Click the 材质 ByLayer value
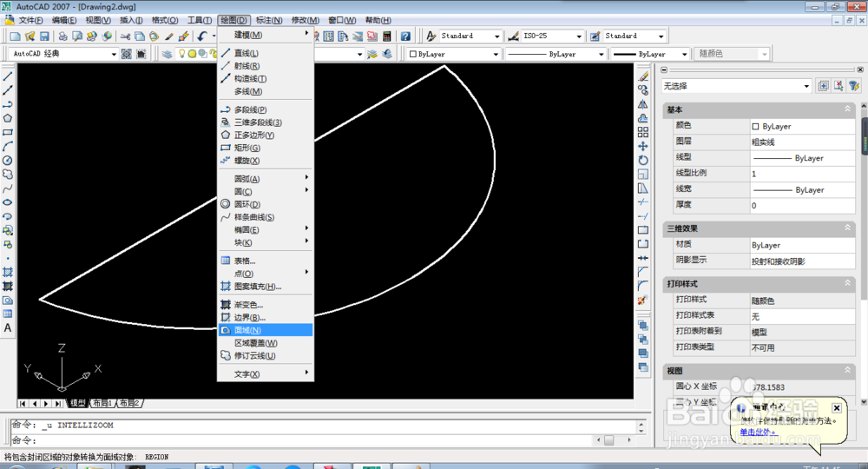Image resolution: width=868 pixels, height=469 pixels. point(802,245)
